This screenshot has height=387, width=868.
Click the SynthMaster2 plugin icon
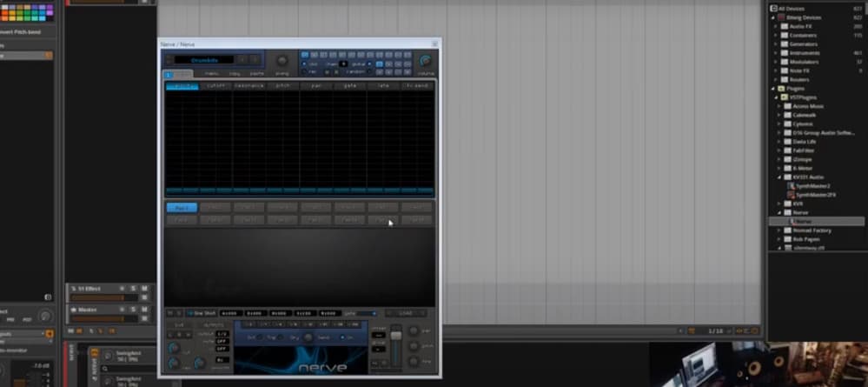tap(791, 186)
